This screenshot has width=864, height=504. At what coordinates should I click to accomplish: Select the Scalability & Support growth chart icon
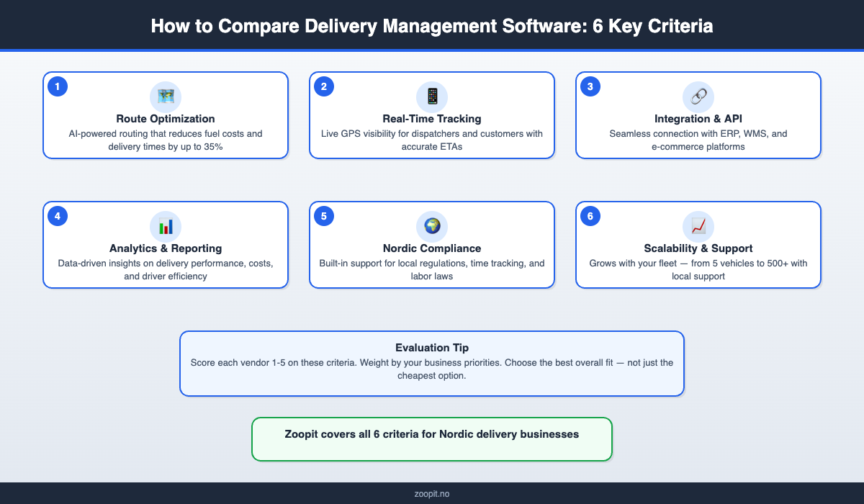tap(698, 226)
